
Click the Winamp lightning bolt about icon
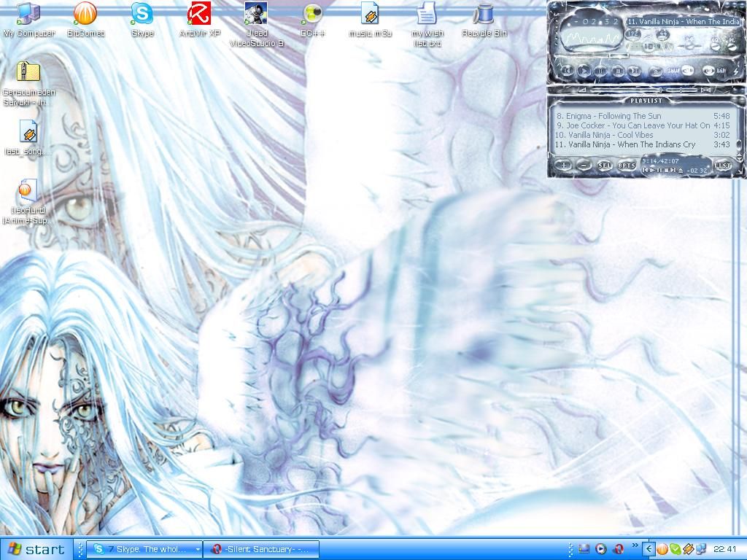click(737, 71)
